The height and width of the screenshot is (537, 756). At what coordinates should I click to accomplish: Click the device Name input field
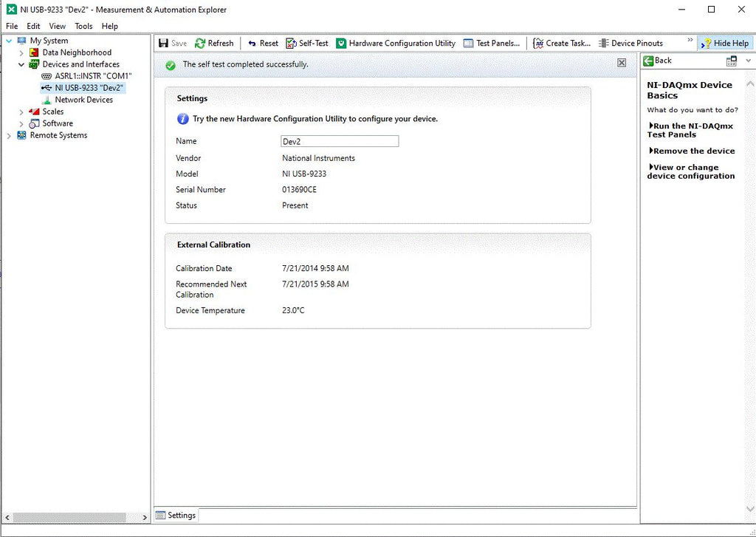[340, 141]
